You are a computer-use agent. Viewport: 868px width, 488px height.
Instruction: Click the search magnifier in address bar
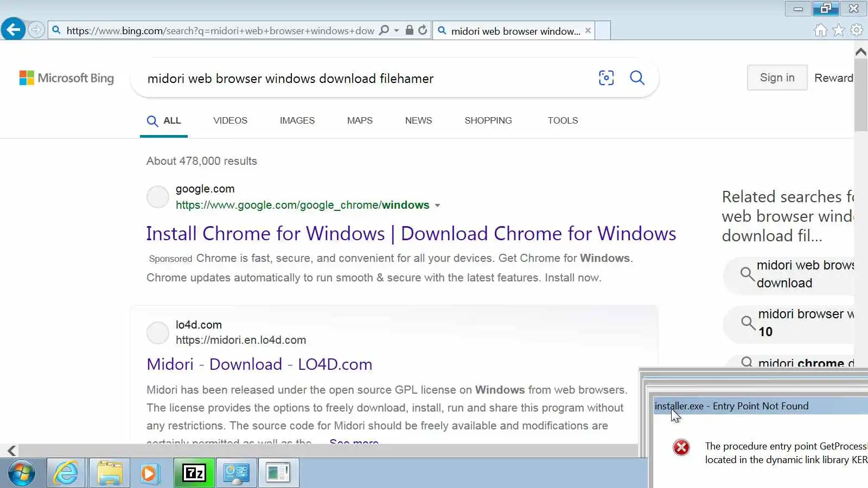point(384,30)
